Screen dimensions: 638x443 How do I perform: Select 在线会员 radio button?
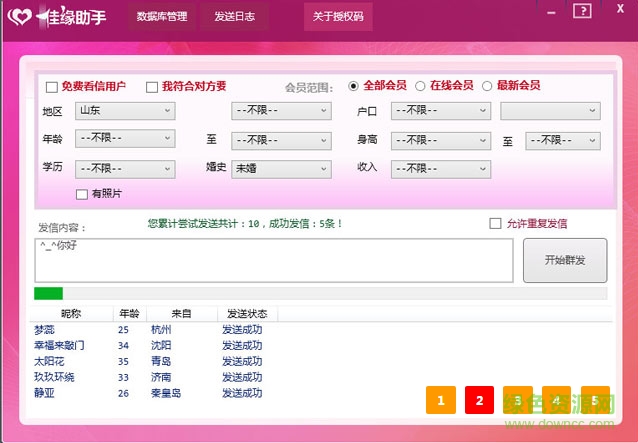420,86
